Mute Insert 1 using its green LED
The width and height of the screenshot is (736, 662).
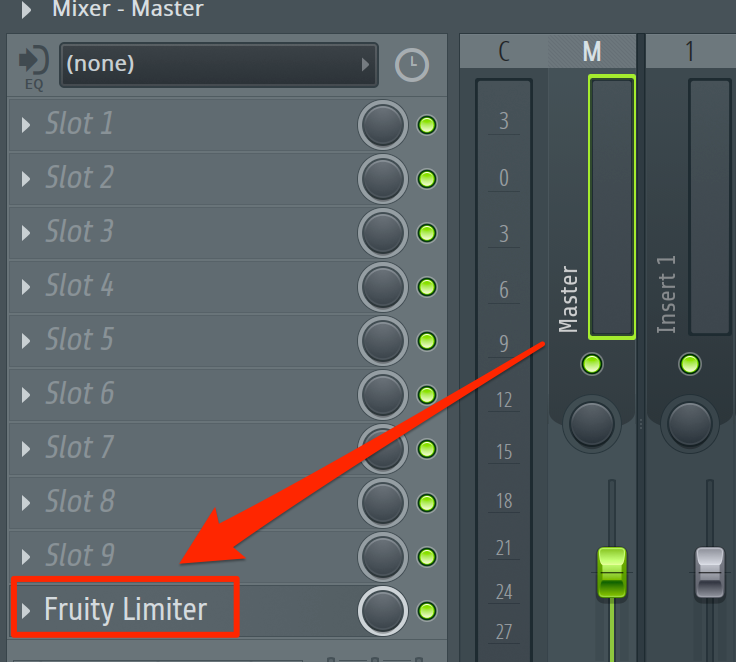click(x=690, y=364)
